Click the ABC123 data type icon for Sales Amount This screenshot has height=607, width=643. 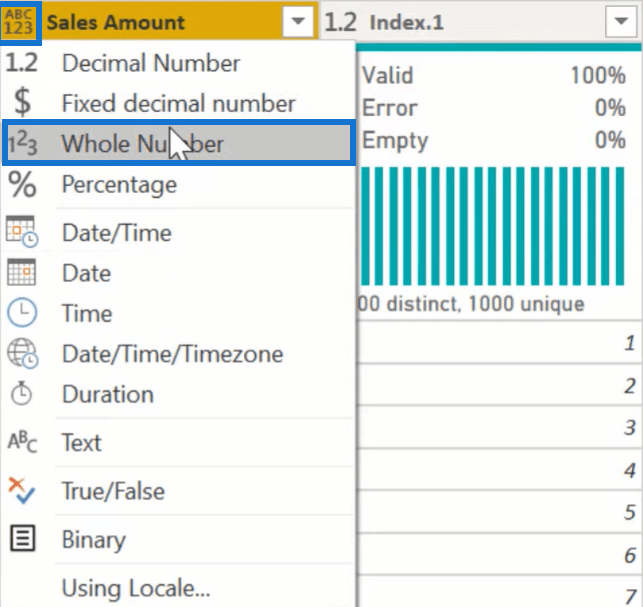point(20,22)
